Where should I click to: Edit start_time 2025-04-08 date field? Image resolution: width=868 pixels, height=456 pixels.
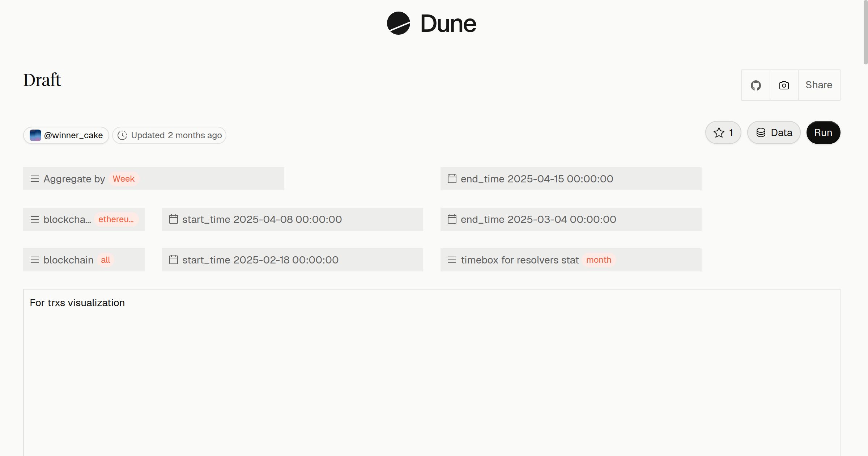point(293,219)
